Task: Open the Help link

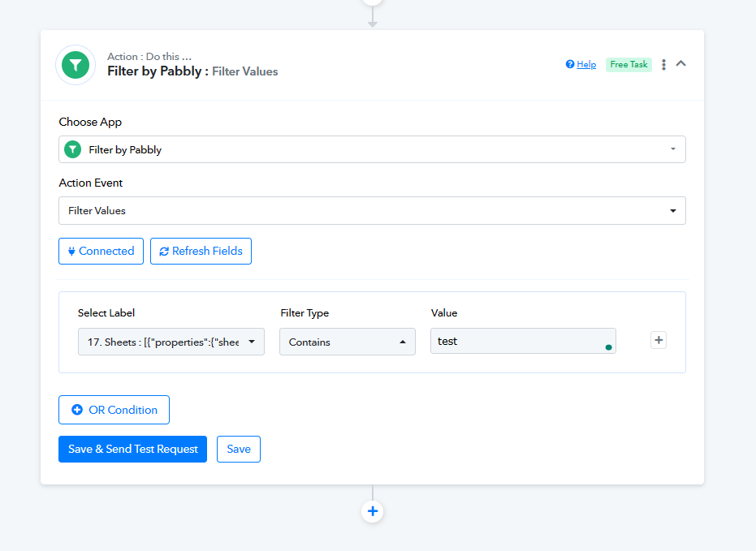Action: pos(581,65)
